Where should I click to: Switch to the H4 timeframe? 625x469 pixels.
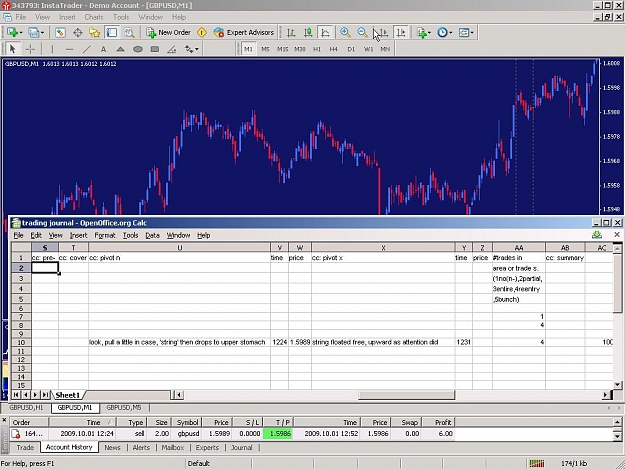pos(334,49)
